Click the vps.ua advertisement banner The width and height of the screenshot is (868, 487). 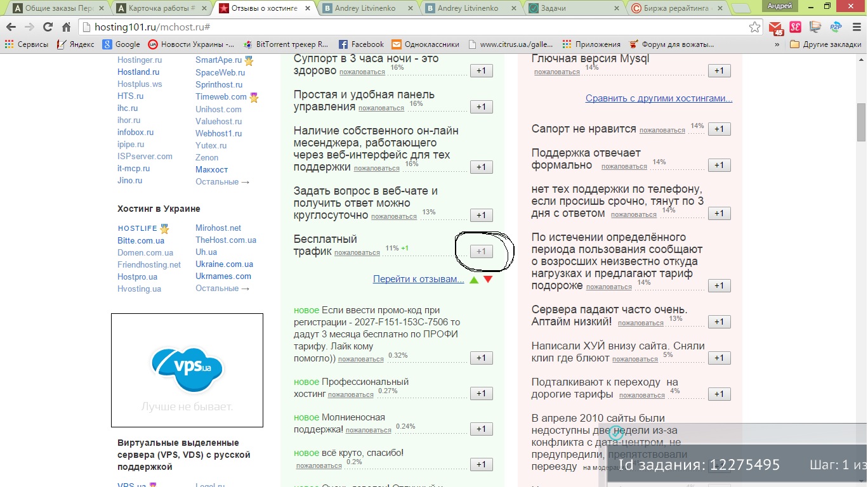[187, 370]
